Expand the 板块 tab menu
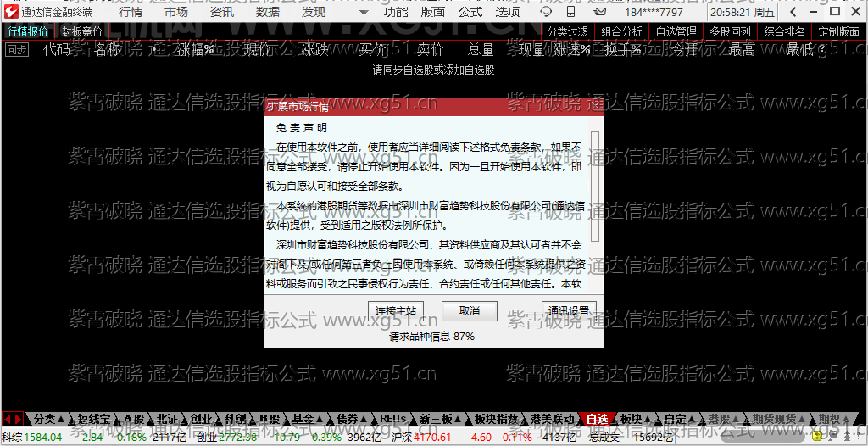This screenshot has height=446, width=868. click(x=634, y=419)
